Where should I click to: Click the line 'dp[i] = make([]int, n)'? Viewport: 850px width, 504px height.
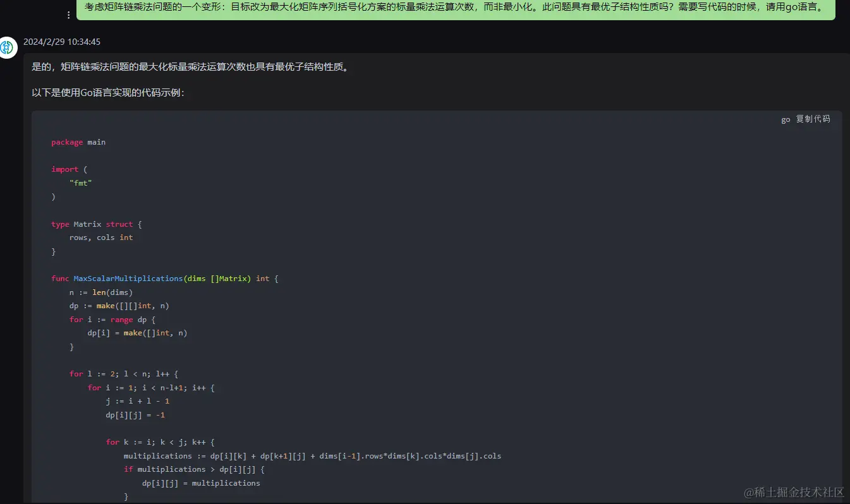(138, 333)
